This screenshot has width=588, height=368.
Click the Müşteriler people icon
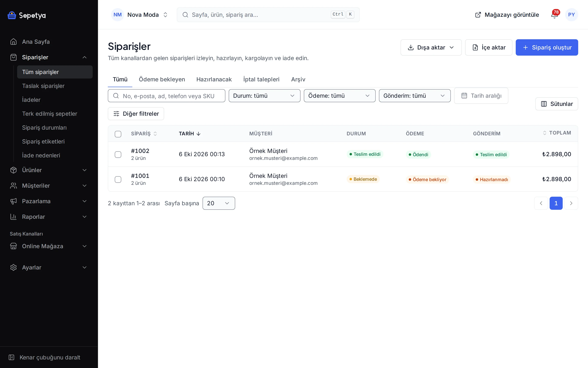click(x=13, y=185)
